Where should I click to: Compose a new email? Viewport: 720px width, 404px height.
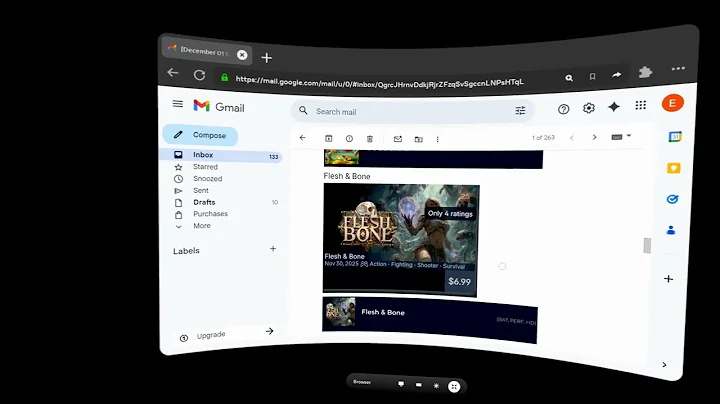(x=200, y=135)
